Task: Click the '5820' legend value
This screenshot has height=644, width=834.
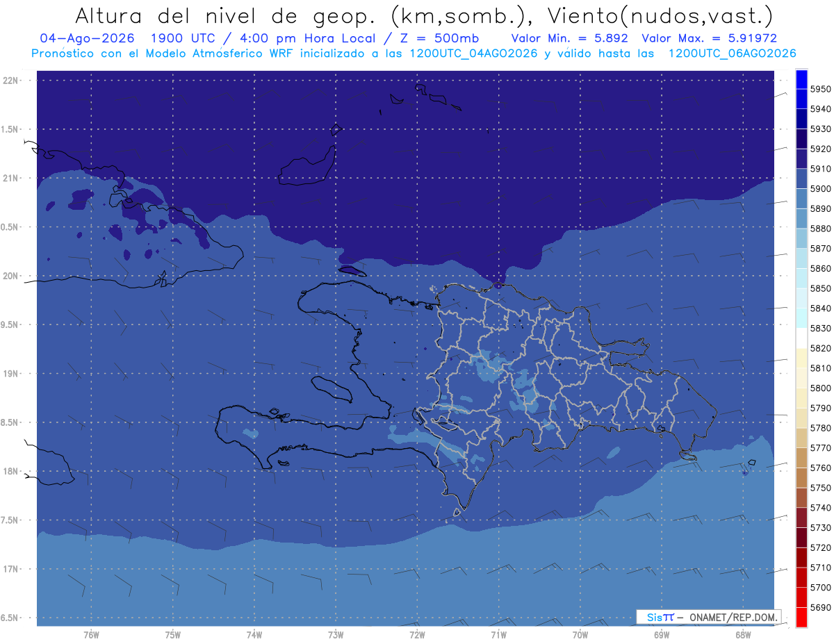Action: [820, 348]
